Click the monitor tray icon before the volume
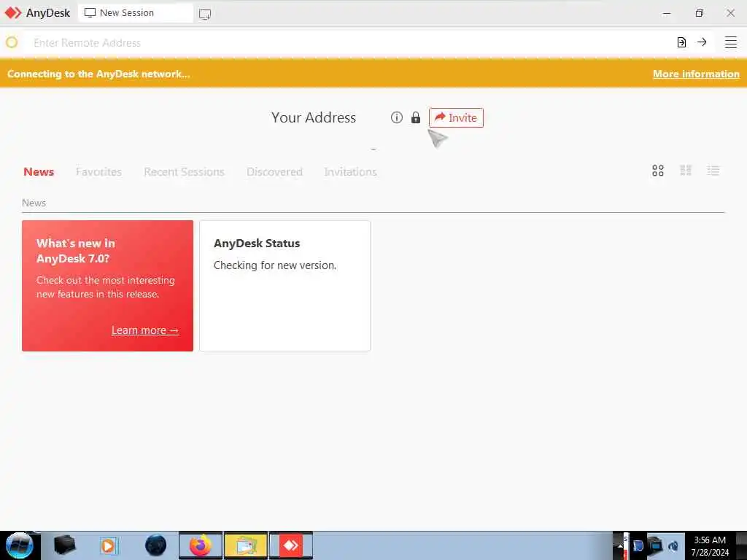This screenshot has width=747, height=560. 656,545
